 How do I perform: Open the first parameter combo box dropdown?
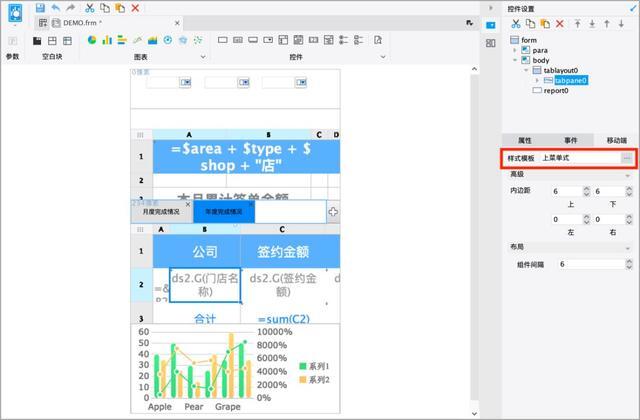[187, 82]
